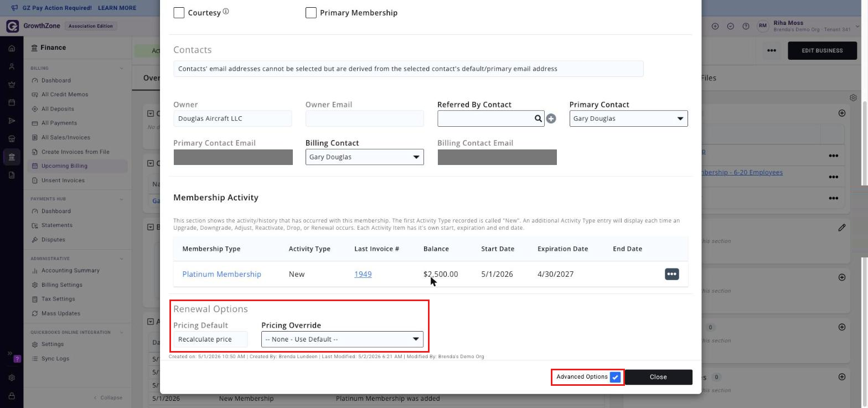The image size is (868, 408).
Task: Toggle the Advanced Options checkbox
Action: pyautogui.click(x=615, y=377)
